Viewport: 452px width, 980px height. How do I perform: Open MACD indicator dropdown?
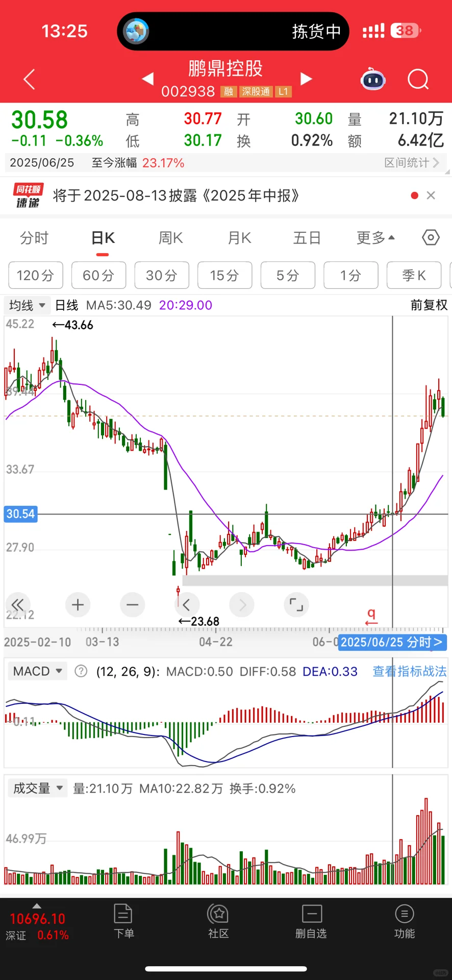click(x=37, y=671)
